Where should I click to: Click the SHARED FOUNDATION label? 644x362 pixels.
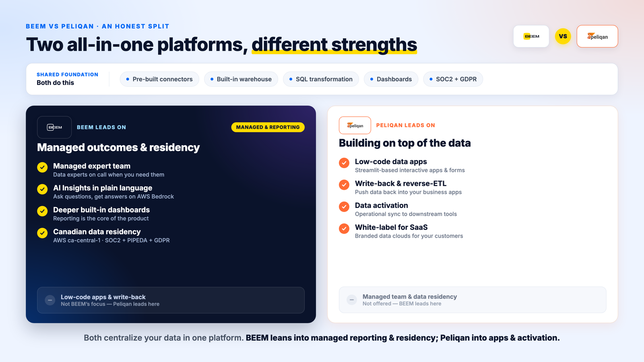pos(67,74)
